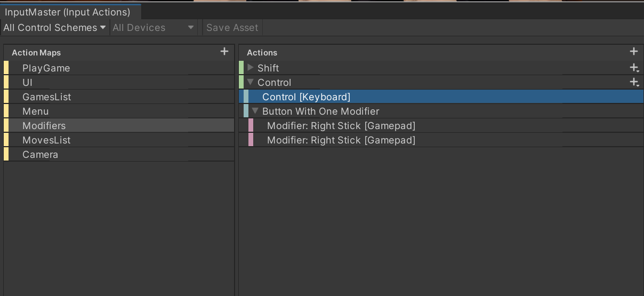Add a new action with plus icon
This screenshot has height=296, width=644.
click(x=633, y=52)
